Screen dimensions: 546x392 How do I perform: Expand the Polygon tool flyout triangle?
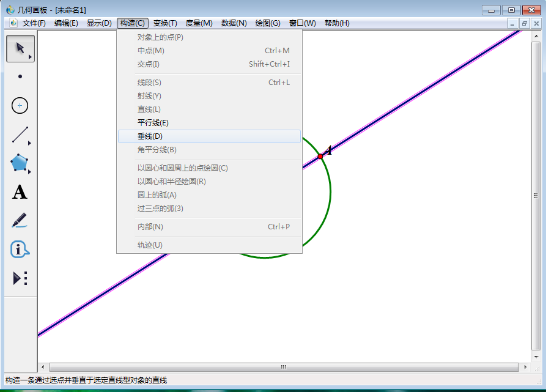tap(29, 172)
